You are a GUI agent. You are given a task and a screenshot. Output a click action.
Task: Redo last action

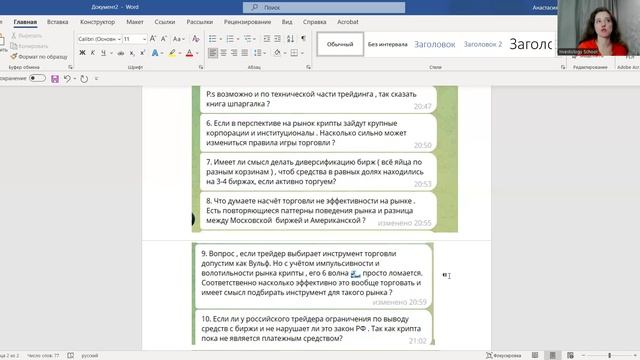[84, 79]
